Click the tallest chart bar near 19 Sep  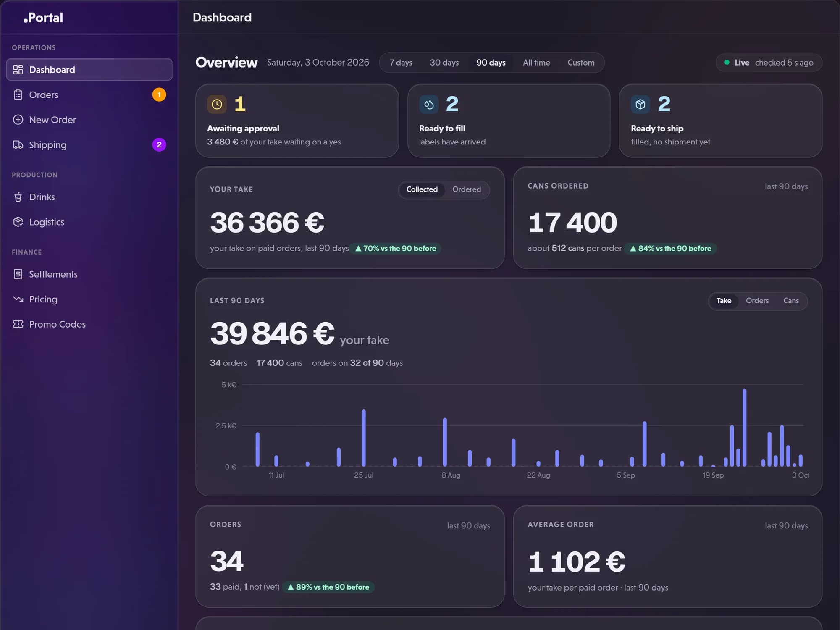(744, 428)
